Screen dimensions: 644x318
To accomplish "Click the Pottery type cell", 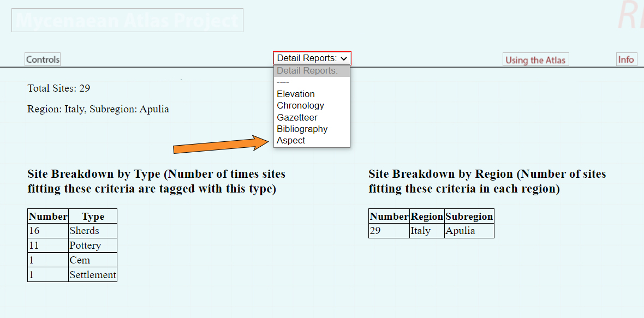I will point(92,245).
